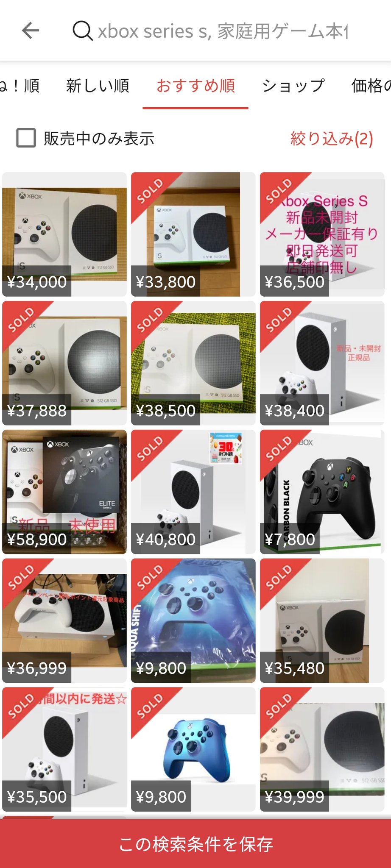This screenshot has height=868, width=391.
Task: Save search with この検索条件を保存 button
Action: 195,843
